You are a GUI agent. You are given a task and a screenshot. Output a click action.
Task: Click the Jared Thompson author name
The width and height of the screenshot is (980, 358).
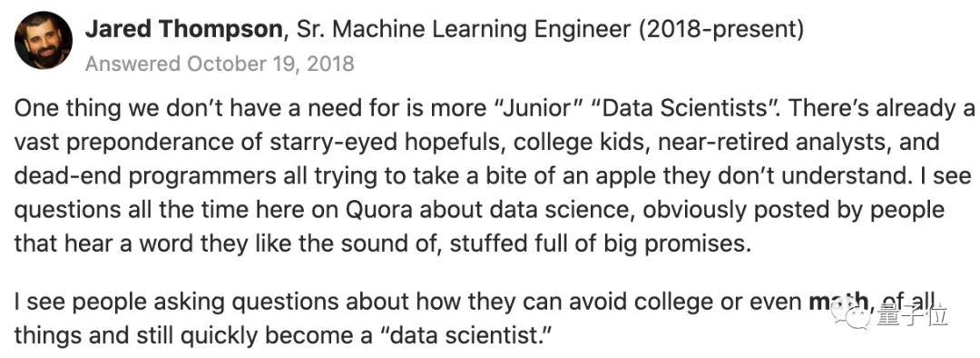183,29
